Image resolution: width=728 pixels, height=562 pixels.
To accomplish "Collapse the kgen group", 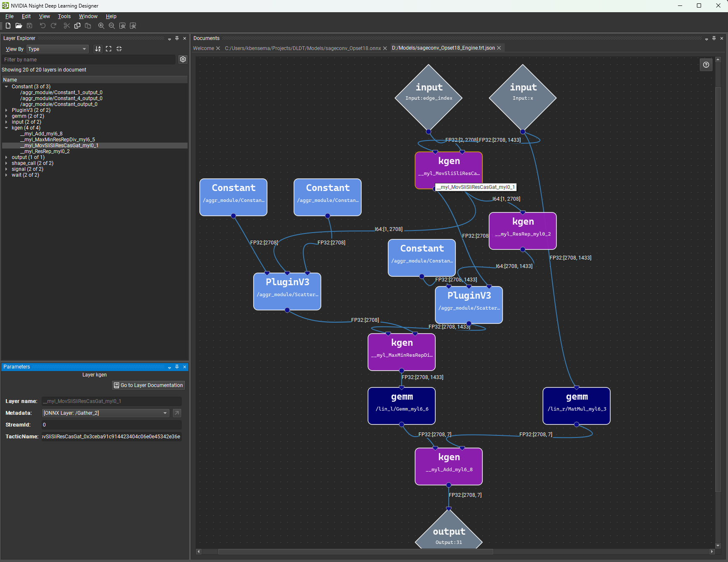I will coord(6,128).
